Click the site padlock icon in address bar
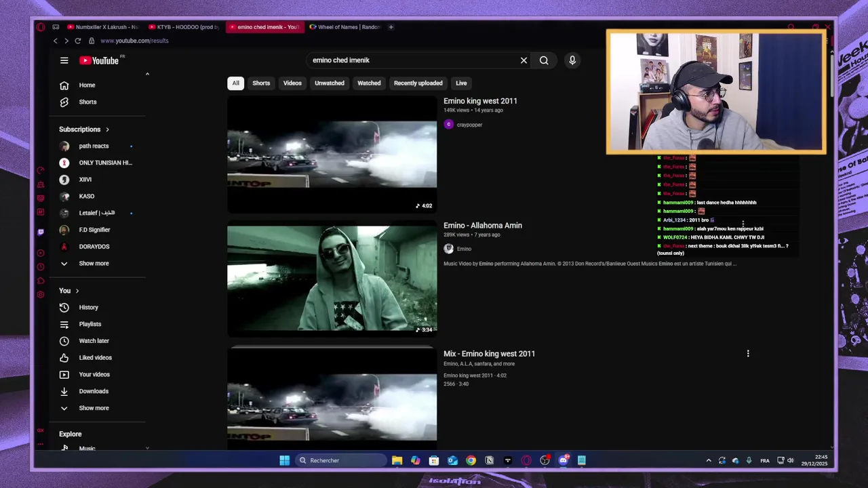This screenshot has height=488, width=868. (92, 41)
